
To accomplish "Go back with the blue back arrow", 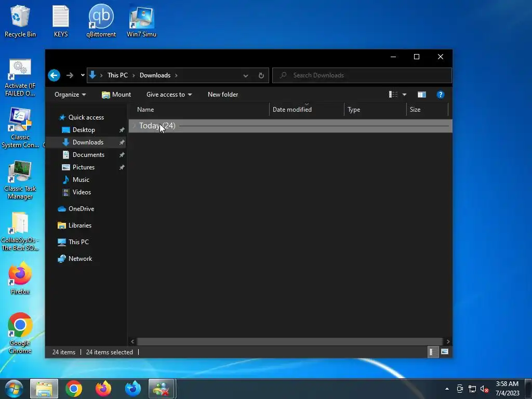I will pyautogui.click(x=54, y=75).
